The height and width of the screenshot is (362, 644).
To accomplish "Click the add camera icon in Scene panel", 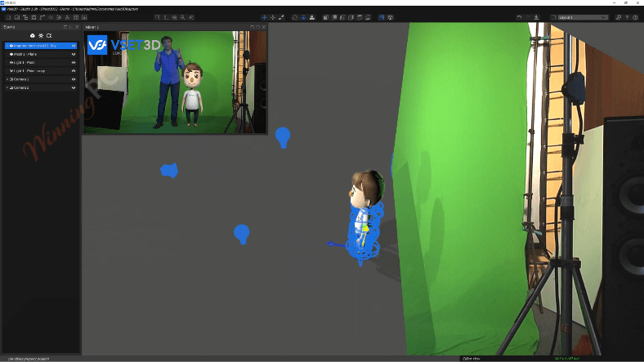I will [49, 36].
